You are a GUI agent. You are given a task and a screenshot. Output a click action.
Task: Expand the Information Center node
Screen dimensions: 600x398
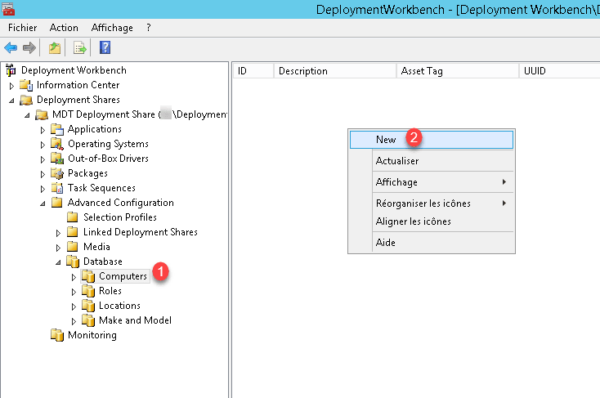[x=12, y=86]
